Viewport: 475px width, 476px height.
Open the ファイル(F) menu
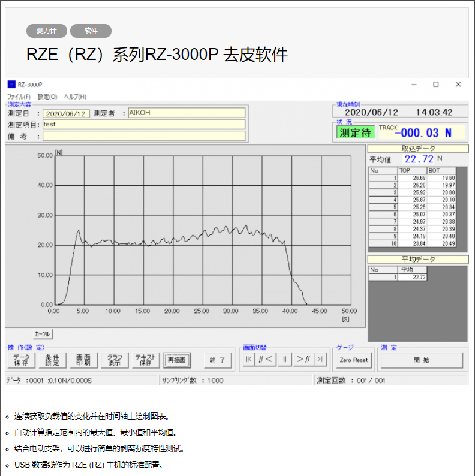pos(19,97)
